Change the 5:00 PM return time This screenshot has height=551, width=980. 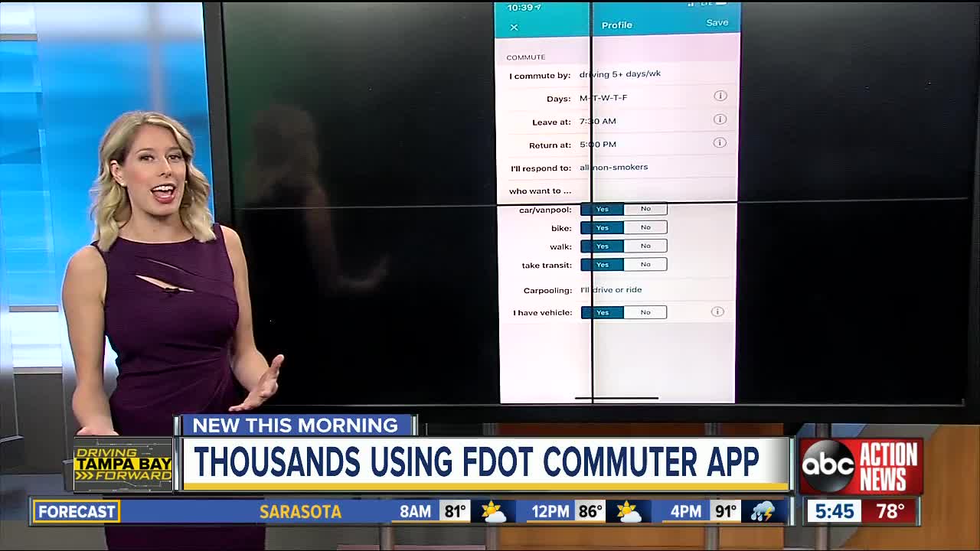click(598, 144)
